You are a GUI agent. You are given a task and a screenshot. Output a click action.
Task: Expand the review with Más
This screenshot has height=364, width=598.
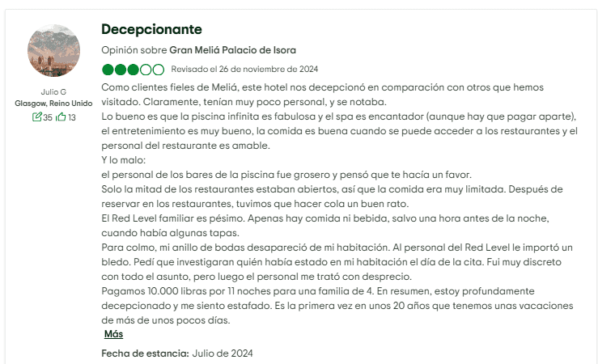click(x=113, y=334)
